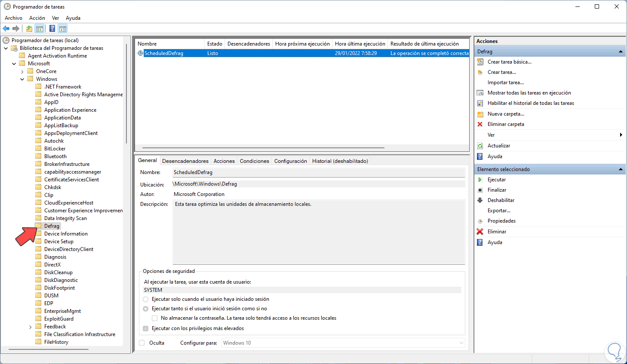Screen dimensions: 627x364
Task: Click the Crear tarea básica wizard icon
Action: [480, 62]
